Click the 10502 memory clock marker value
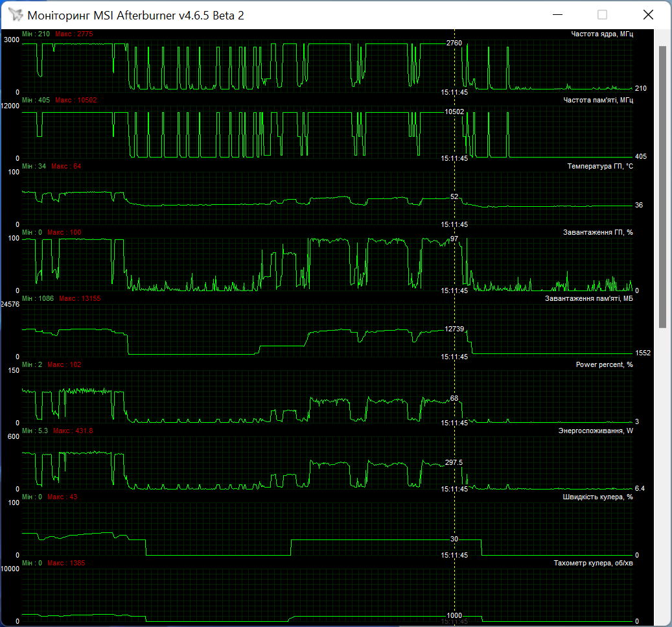672x627 pixels. click(x=454, y=112)
